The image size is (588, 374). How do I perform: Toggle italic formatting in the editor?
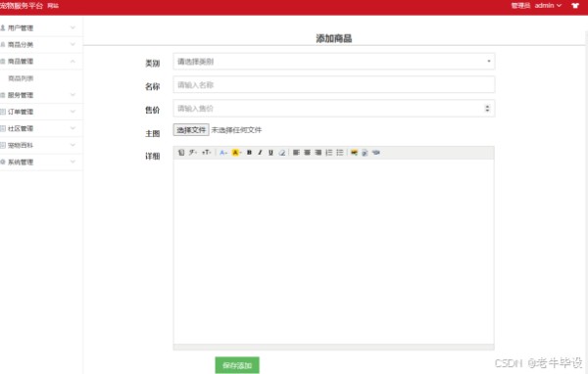pos(260,153)
